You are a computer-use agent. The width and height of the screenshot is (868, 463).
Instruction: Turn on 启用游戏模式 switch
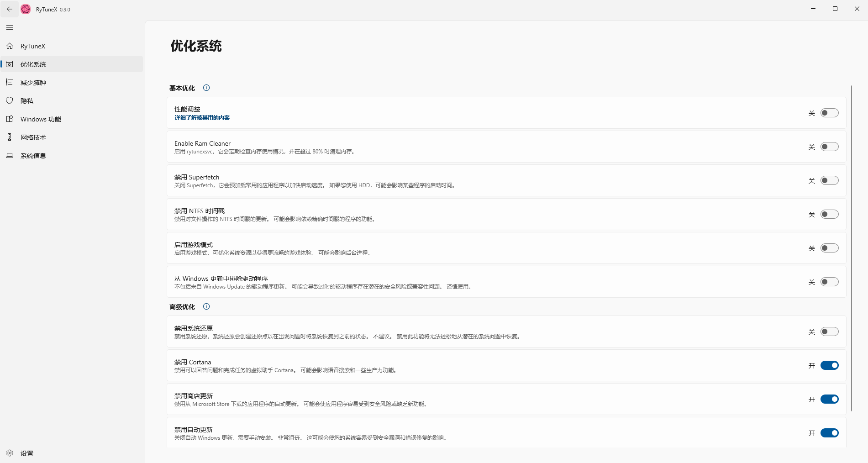click(x=829, y=248)
